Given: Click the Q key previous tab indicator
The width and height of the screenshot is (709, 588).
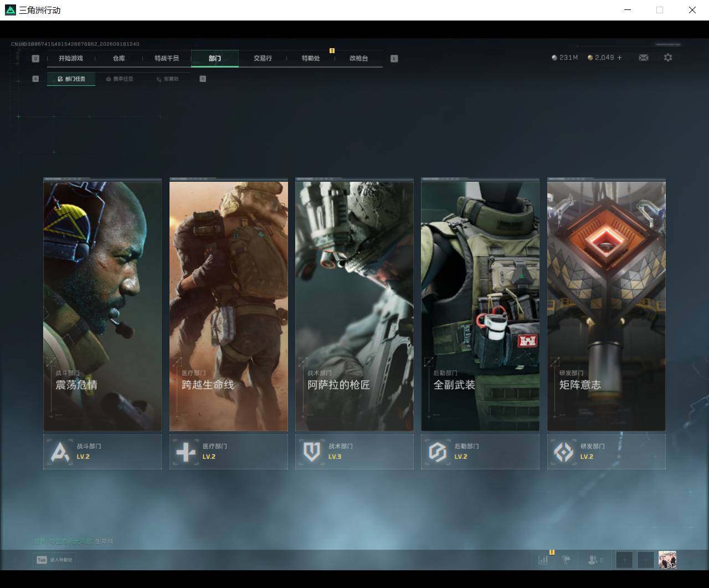Looking at the screenshot, I should click(x=35, y=59).
